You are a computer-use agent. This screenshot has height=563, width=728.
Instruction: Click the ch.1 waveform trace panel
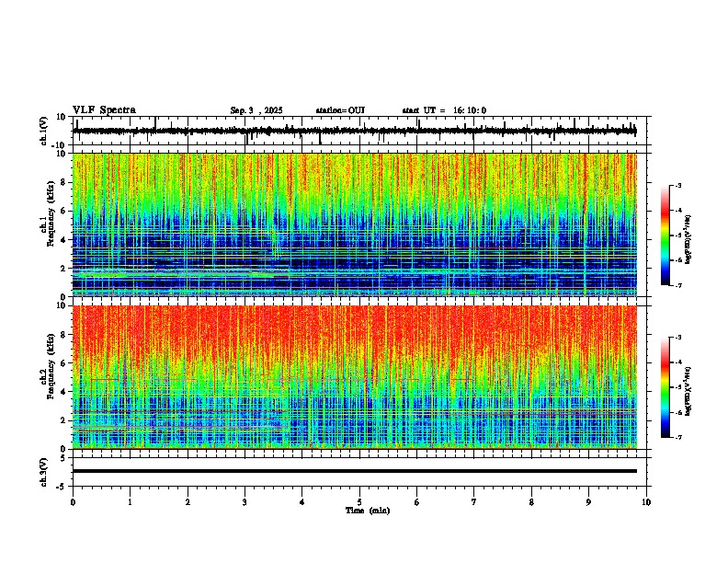click(361, 131)
